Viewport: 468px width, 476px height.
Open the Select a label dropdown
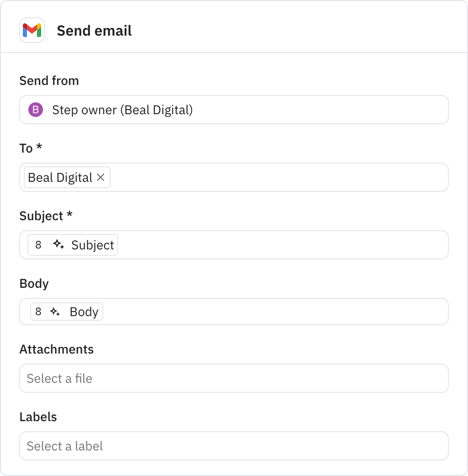coord(234,446)
